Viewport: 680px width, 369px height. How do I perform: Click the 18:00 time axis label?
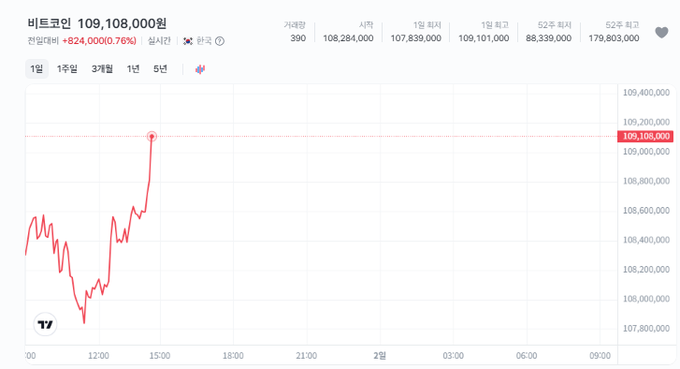pos(233,356)
